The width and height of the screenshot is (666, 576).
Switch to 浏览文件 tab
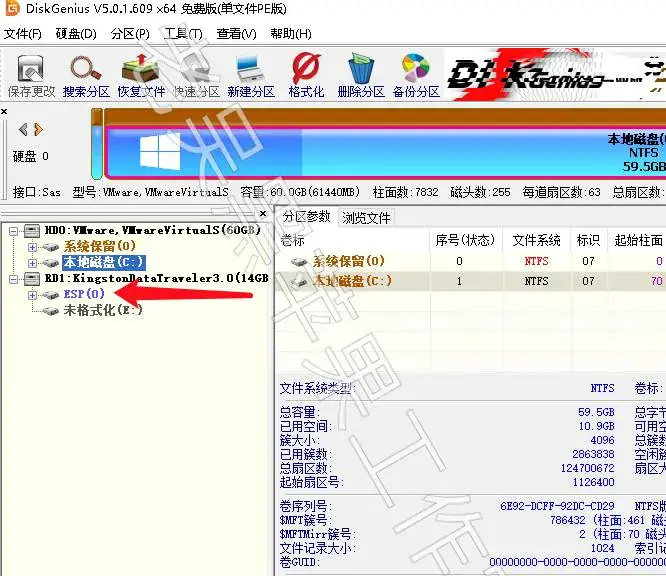point(366,218)
